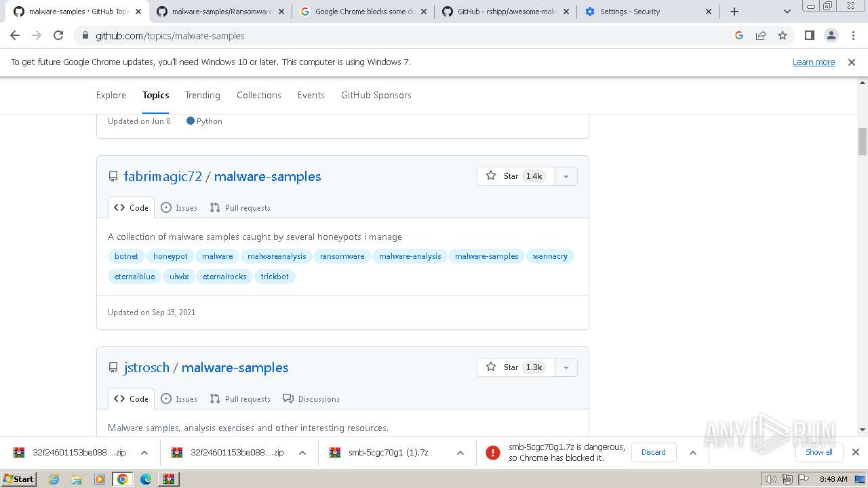Click the trickbot topic tag

[x=275, y=277]
